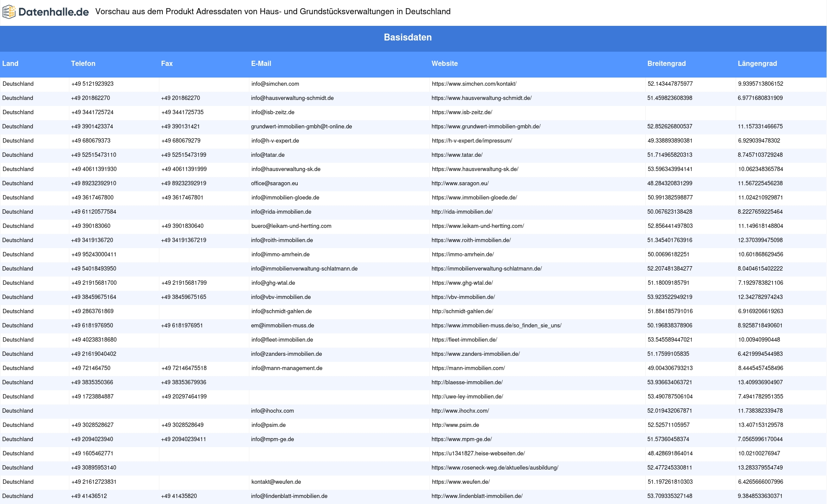Open the hausverwaltung-sk.de website URL
The image size is (827, 504).
[475, 169]
